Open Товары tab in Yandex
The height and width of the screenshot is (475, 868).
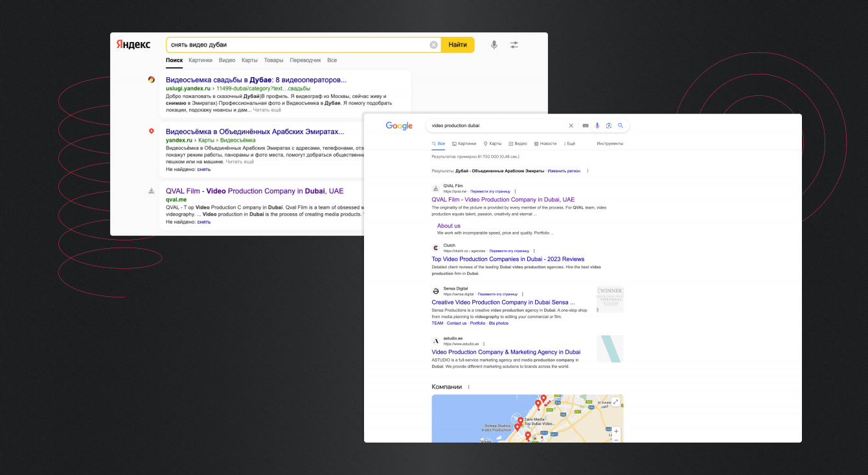click(273, 60)
